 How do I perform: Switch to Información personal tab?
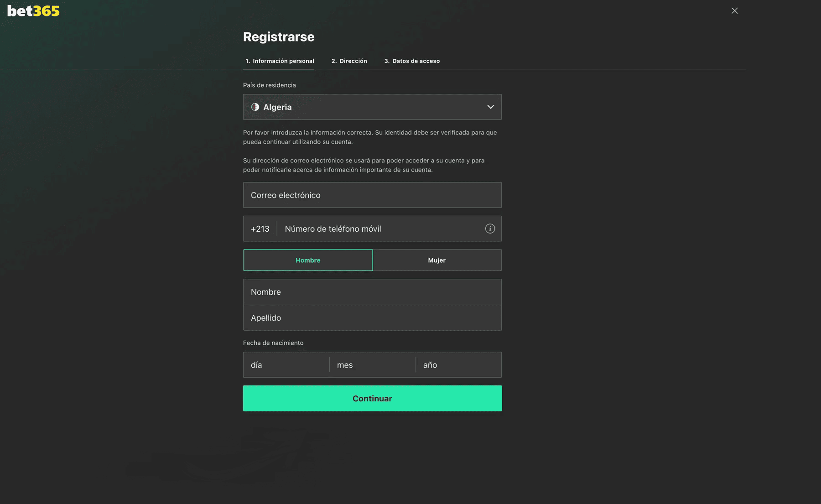coord(279,61)
